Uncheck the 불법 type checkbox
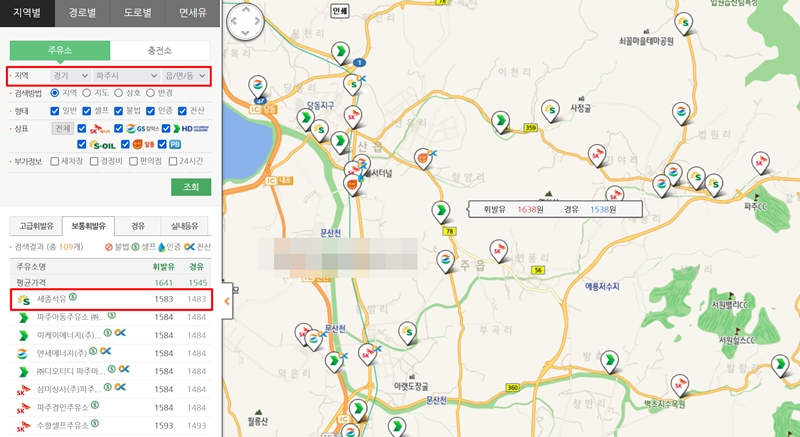800x437 pixels. 118,111
